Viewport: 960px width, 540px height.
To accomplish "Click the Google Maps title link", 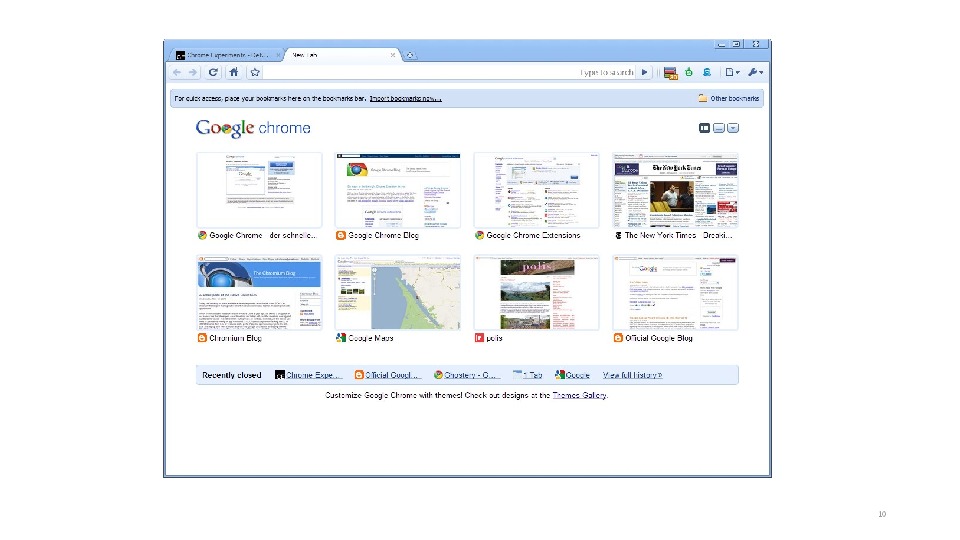I will point(371,338).
